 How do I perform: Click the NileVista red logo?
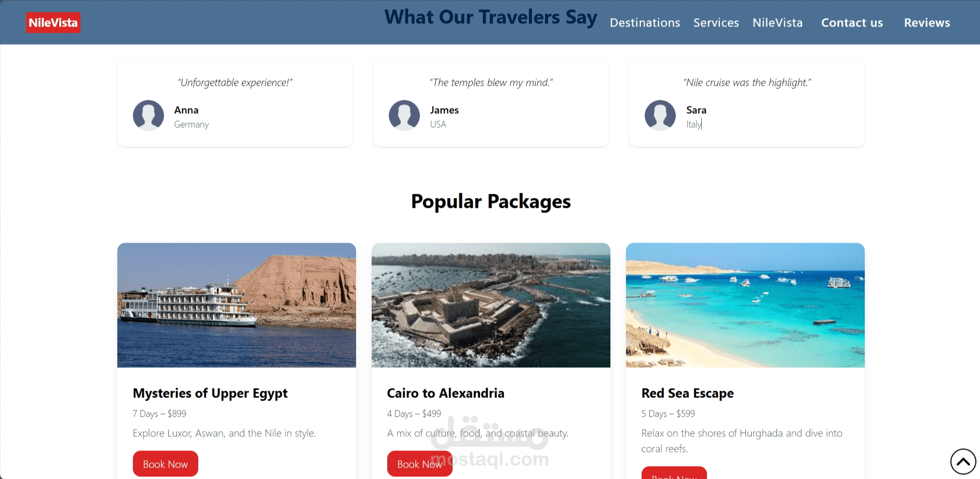53,22
